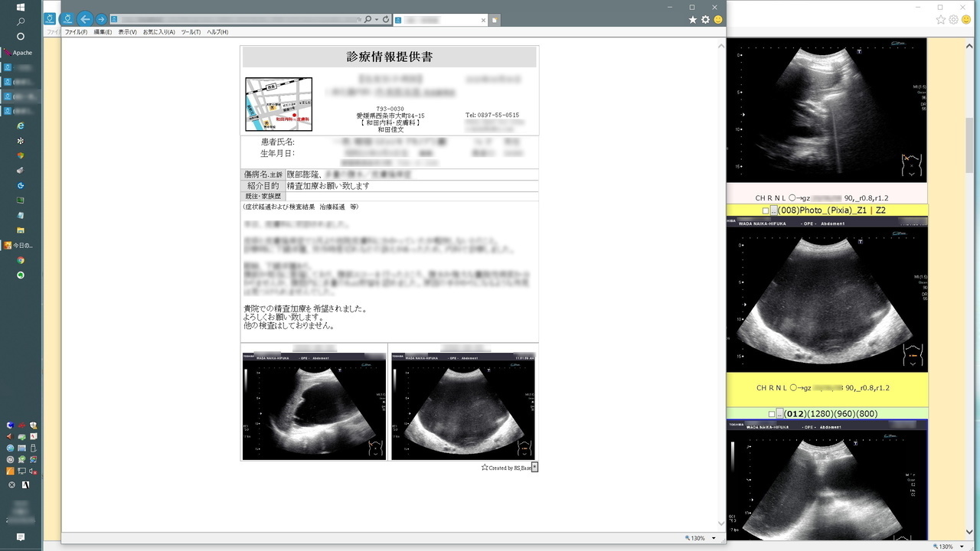Go back using the blue back arrow
This screenshot has height=551, width=980.
click(85, 19)
